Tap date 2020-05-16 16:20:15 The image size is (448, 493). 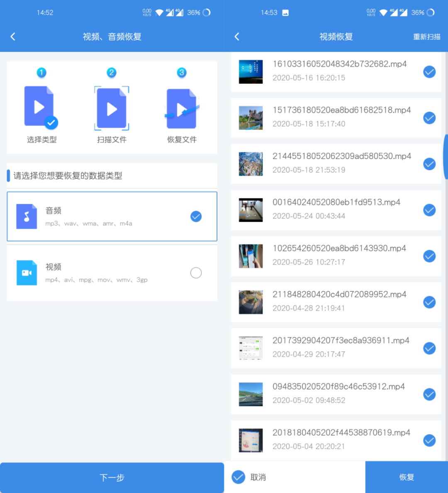(x=309, y=78)
